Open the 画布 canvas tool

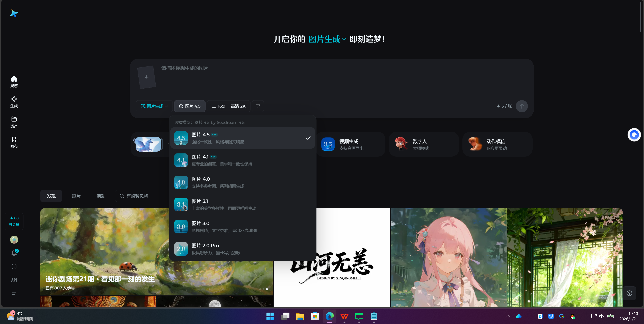click(14, 142)
